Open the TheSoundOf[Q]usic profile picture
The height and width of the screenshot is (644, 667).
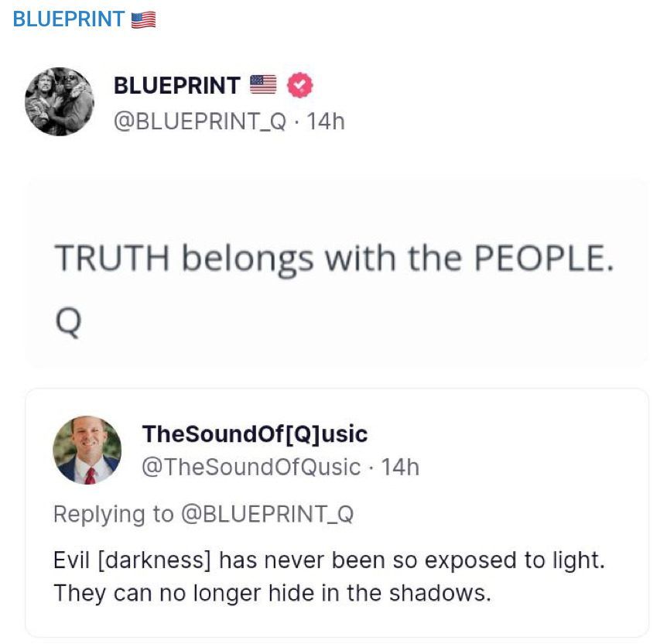87,450
